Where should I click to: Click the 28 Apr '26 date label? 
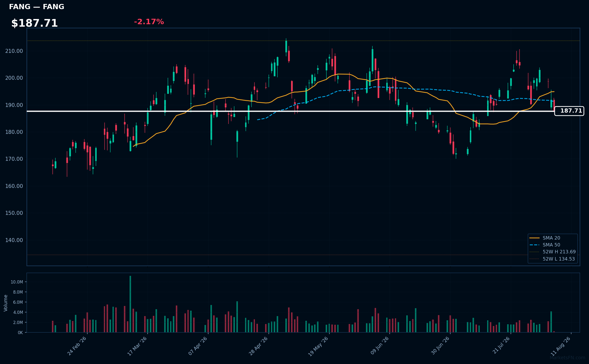[258, 346]
